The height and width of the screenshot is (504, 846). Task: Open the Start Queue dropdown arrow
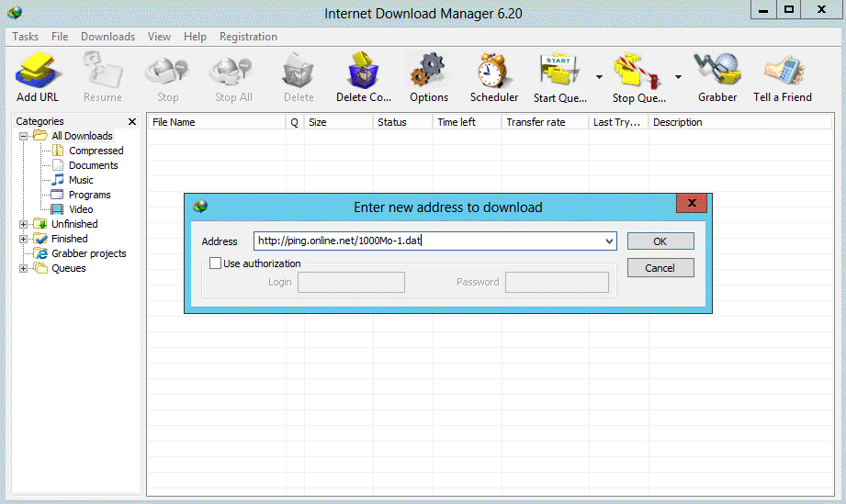[x=599, y=77]
